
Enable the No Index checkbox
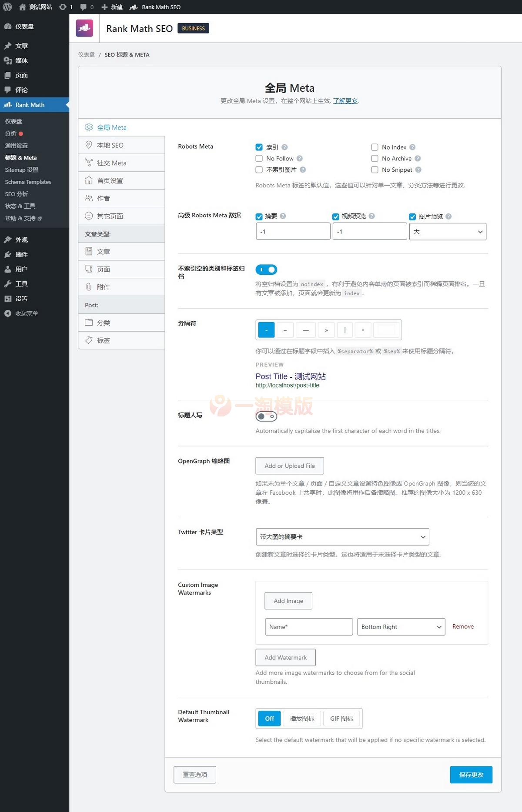click(375, 147)
